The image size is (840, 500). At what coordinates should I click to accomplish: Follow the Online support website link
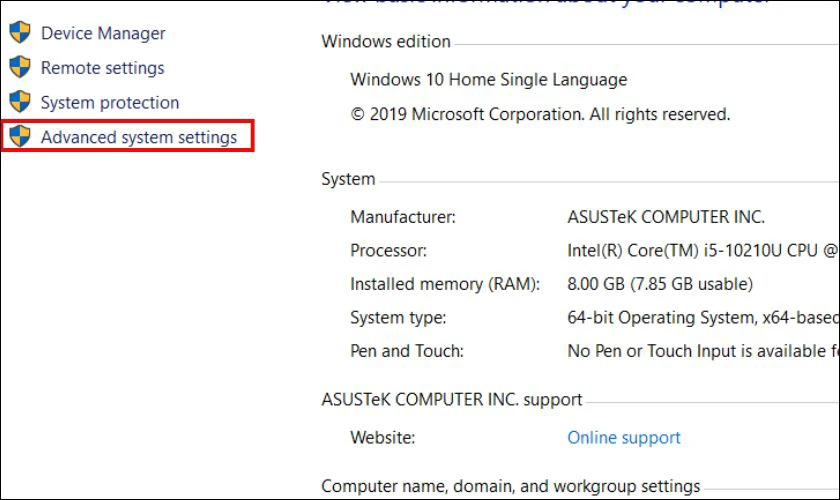click(x=624, y=438)
